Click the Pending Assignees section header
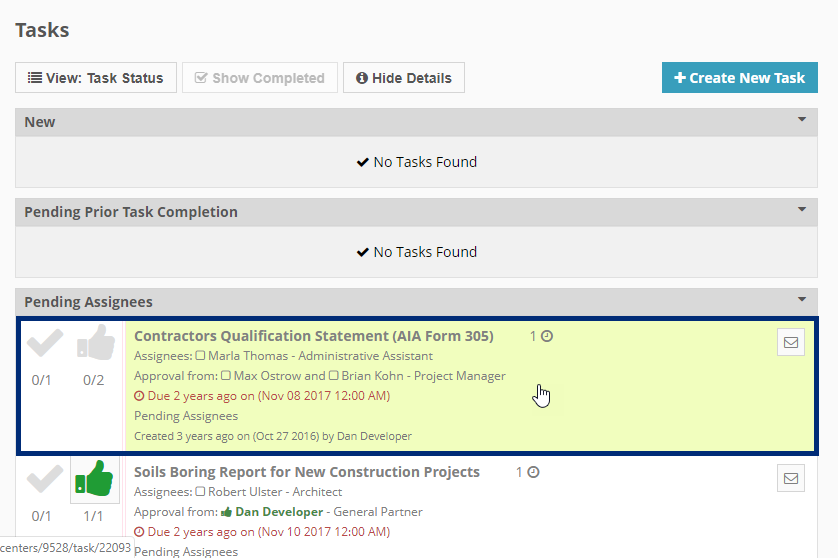 pyautogui.click(x=416, y=301)
